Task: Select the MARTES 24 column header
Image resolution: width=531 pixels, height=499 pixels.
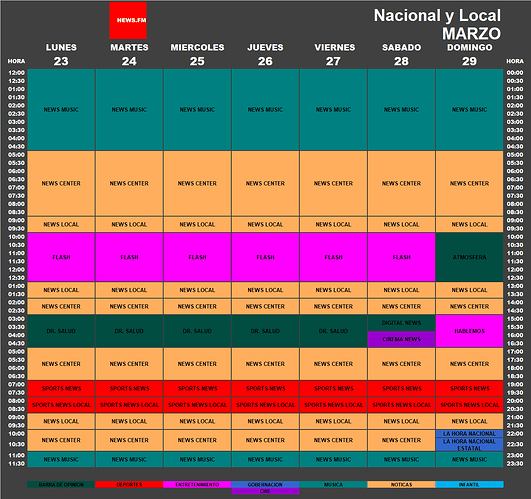Action: tap(129, 54)
